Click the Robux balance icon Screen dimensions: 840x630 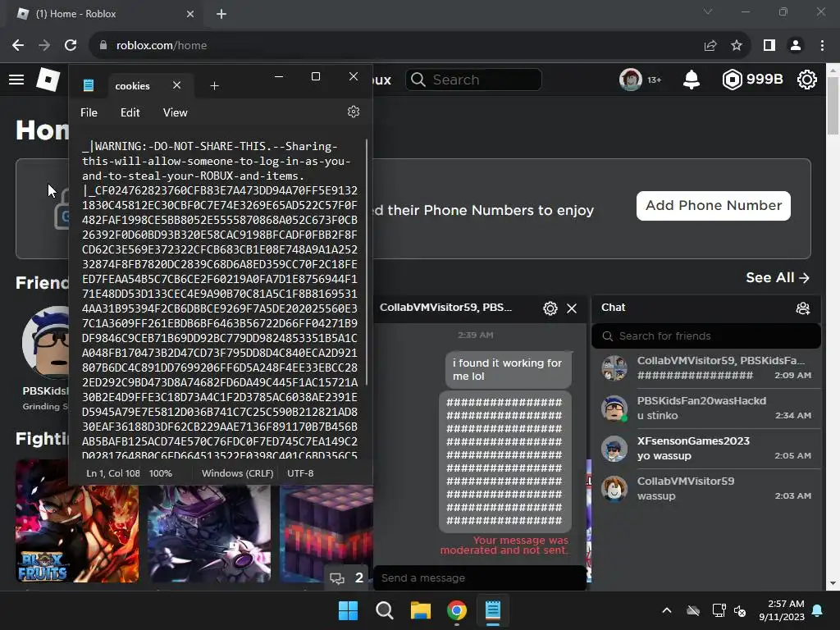point(732,80)
